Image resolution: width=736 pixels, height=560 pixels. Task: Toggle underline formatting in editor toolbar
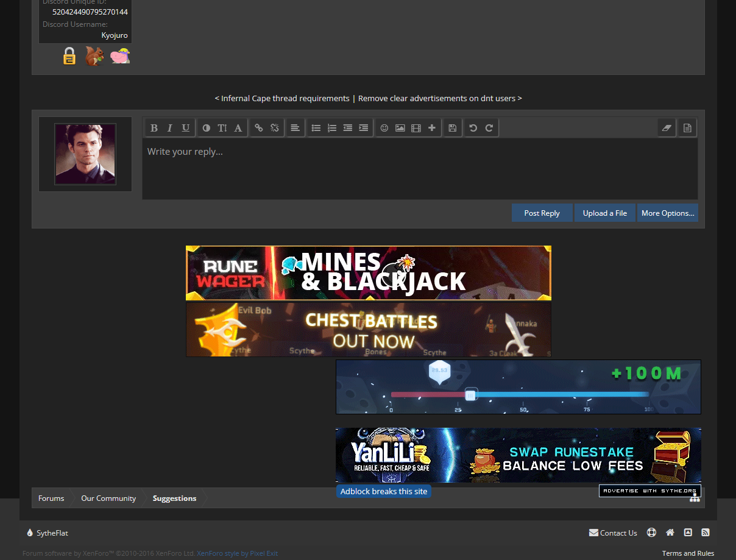pos(186,128)
